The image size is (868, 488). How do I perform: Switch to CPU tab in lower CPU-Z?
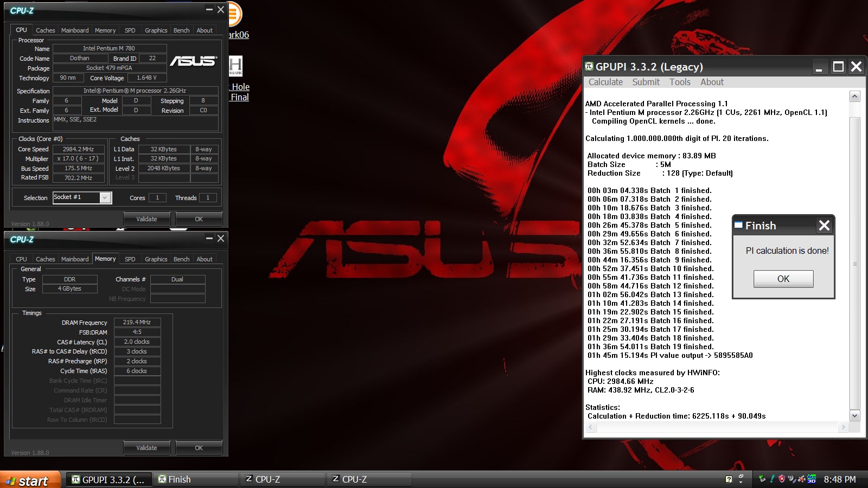coord(21,259)
